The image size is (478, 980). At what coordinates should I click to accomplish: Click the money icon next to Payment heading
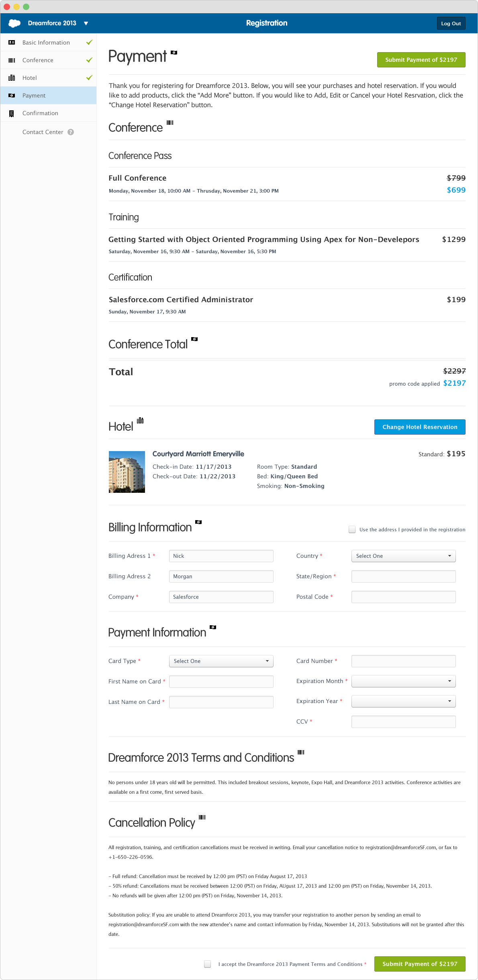tap(174, 53)
